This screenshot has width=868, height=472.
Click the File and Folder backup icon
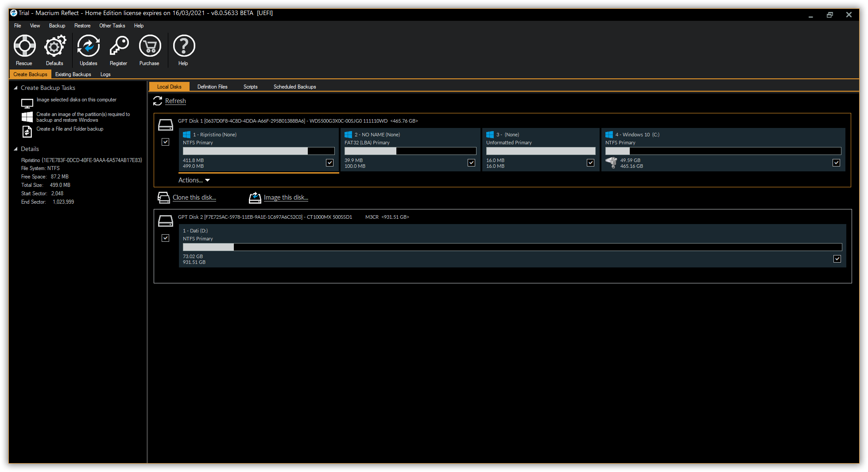27,132
